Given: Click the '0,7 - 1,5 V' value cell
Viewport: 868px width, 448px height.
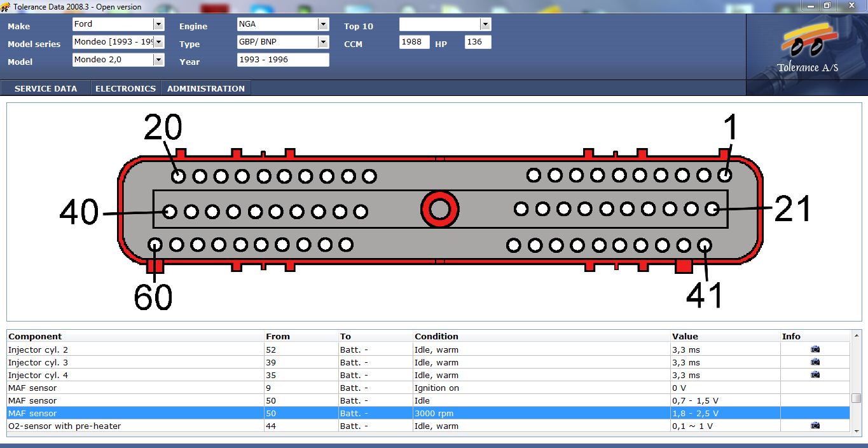Looking at the screenshot, I should pyautogui.click(x=726, y=400).
